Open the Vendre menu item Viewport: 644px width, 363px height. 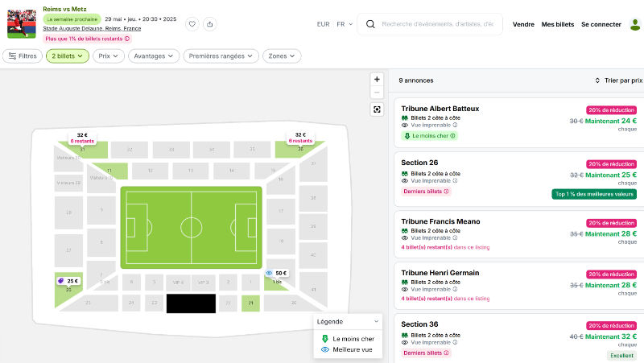(x=523, y=24)
